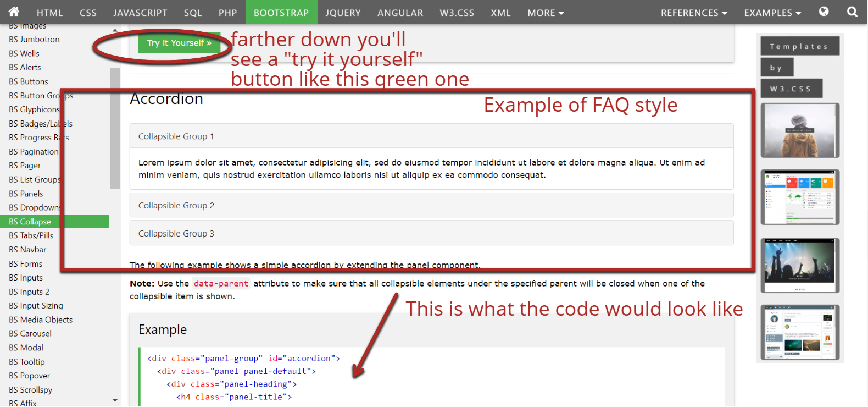Viewport: 868px width, 407px height.
Task: Select the BOOTSTRAP tab
Action: click(281, 13)
